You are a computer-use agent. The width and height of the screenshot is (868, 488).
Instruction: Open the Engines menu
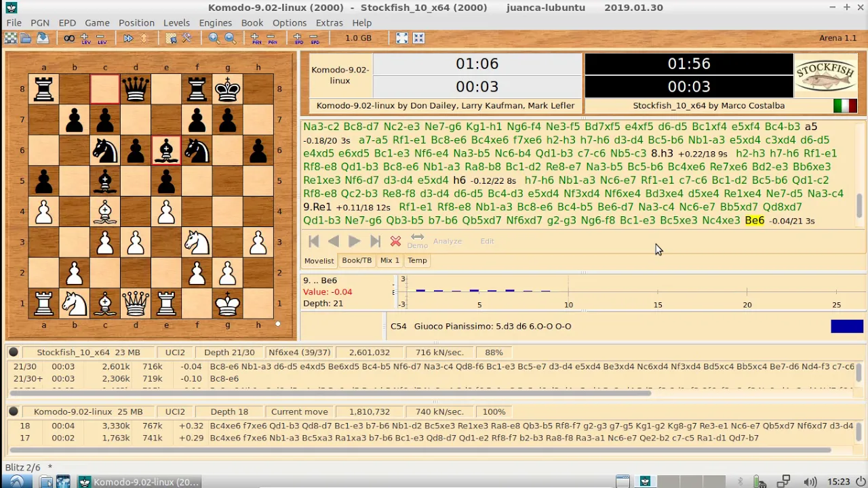216,22
